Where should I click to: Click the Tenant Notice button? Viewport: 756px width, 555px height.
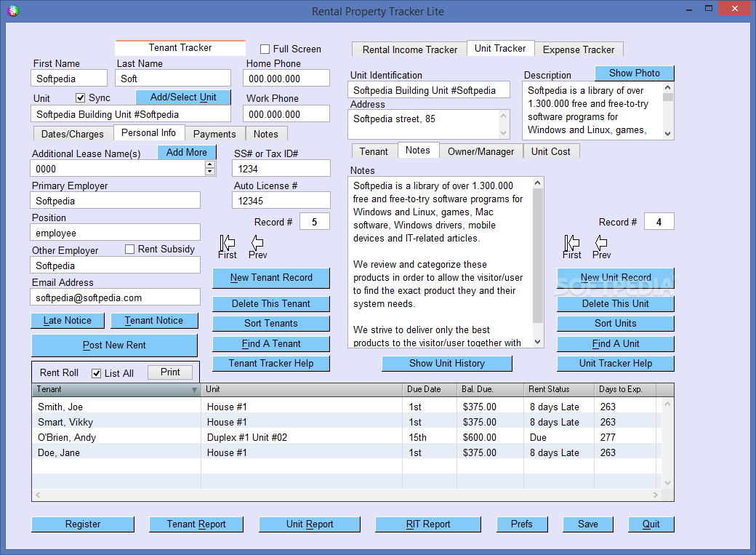[154, 321]
